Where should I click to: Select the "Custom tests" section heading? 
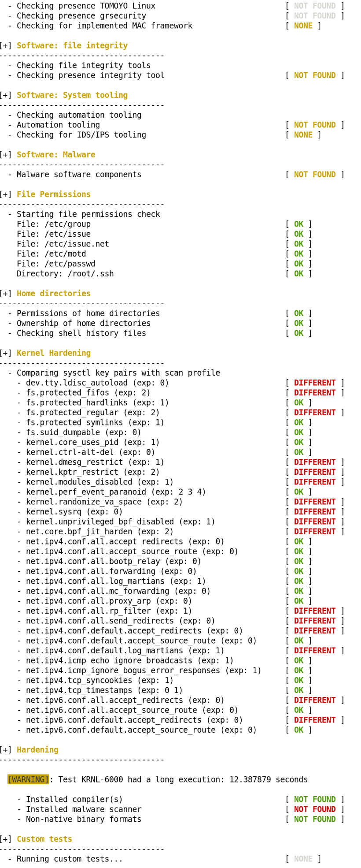pyautogui.click(x=44, y=839)
